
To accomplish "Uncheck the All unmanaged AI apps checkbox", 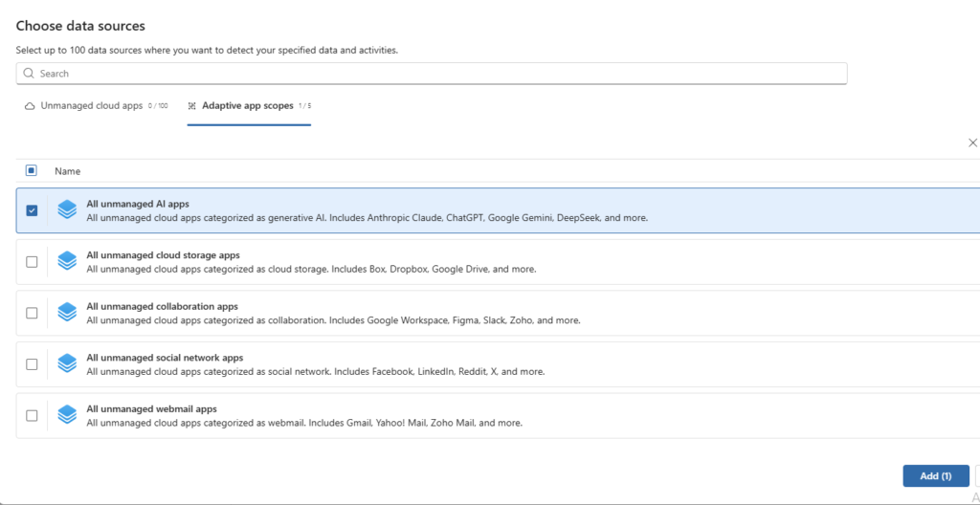I will pyautogui.click(x=32, y=210).
